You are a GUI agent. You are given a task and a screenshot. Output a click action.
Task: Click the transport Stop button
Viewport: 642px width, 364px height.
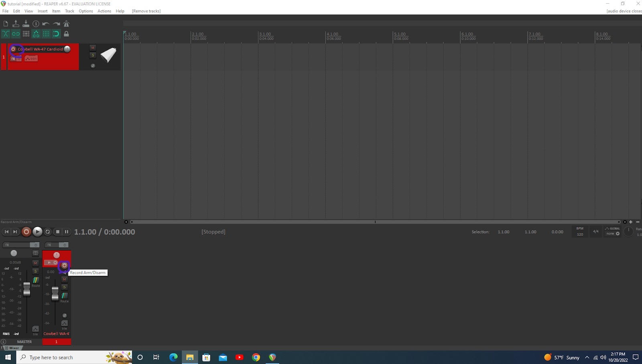pos(58,232)
